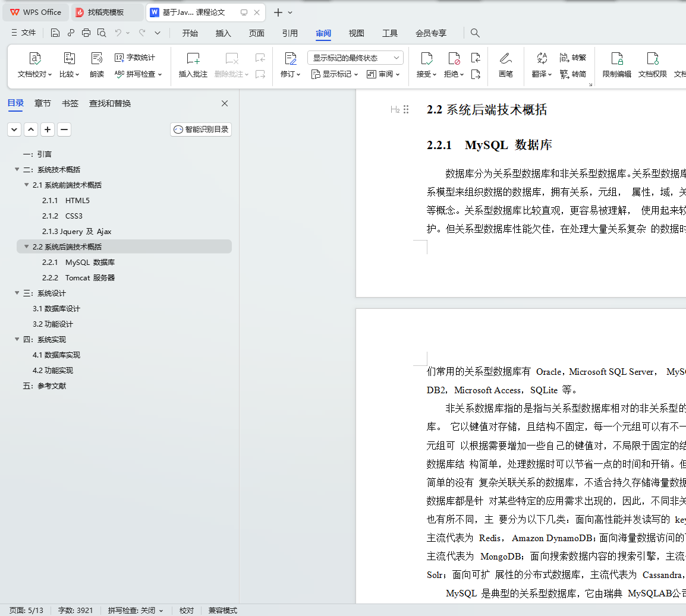Screen dimensions: 686x616
Task: Close the navigation side panel
Action: pos(225,103)
